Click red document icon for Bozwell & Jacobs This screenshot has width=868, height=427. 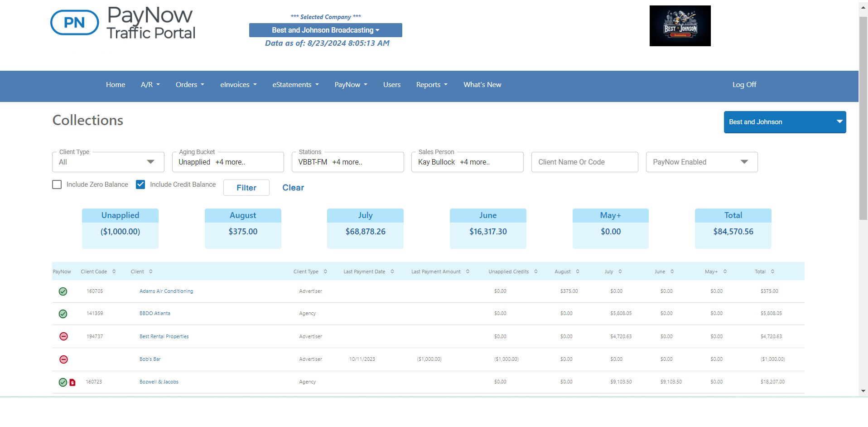click(72, 383)
